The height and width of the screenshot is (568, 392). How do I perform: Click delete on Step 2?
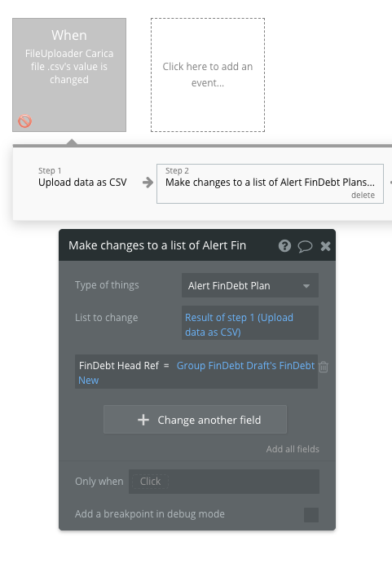point(363,195)
